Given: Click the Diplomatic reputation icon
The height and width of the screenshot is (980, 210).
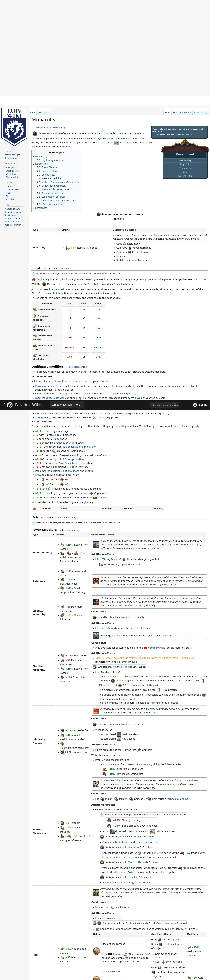Looking at the screenshot, I should click(35, 326).
